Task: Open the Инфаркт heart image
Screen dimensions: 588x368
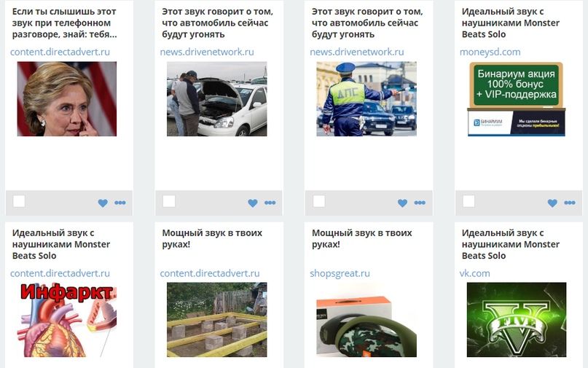Action: (67, 320)
